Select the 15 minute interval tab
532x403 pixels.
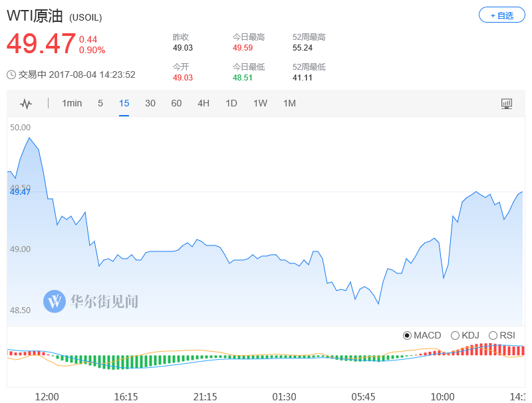pyautogui.click(x=124, y=103)
